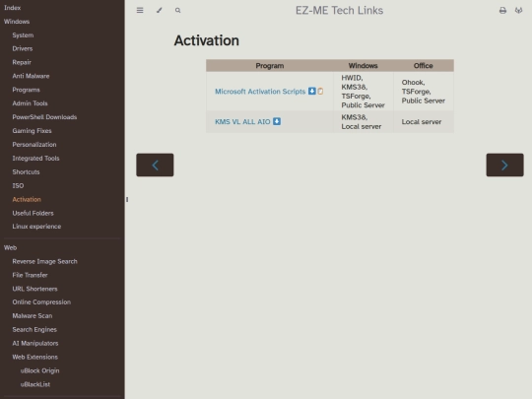Click the sidebar resize handle
Screen dimensions: 532x399
point(127,199)
